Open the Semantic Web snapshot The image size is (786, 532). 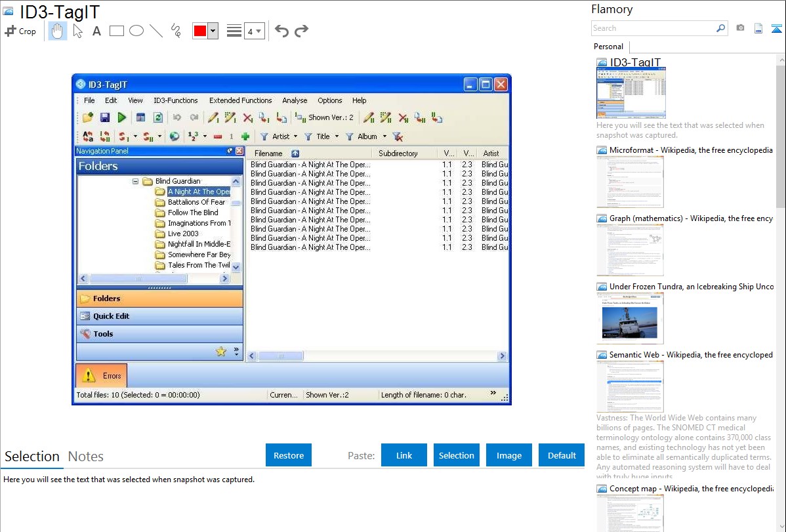click(x=630, y=386)
